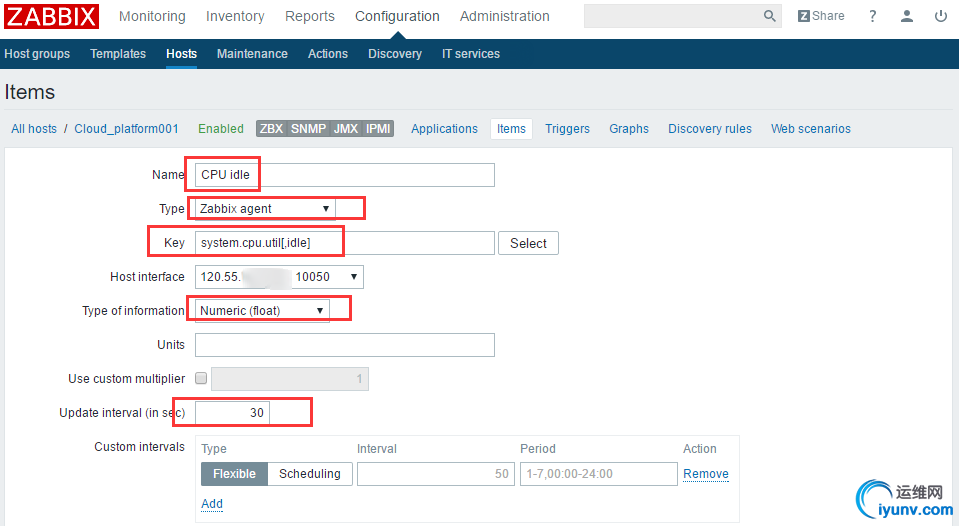
Task: Open the Host interface dropdown
Action: tap(279, 277)
